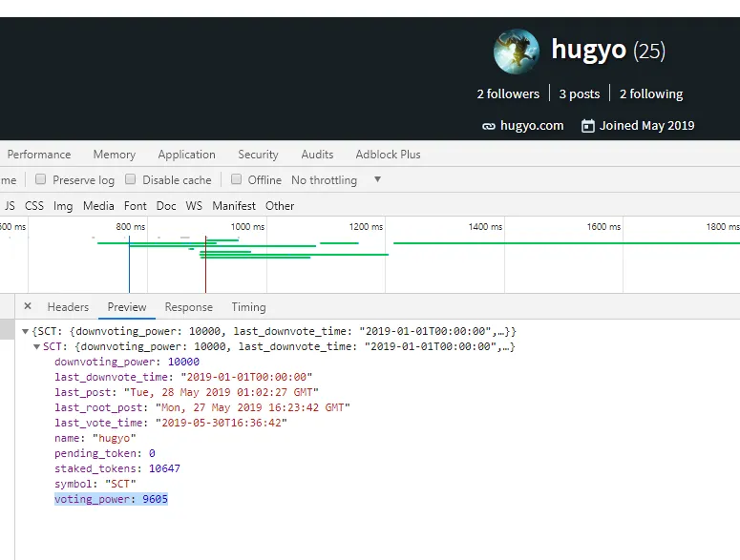The width and height of the screenshot is (740, 560).
Task: Click the hugyo profile avatar
Action: [517, 52]
